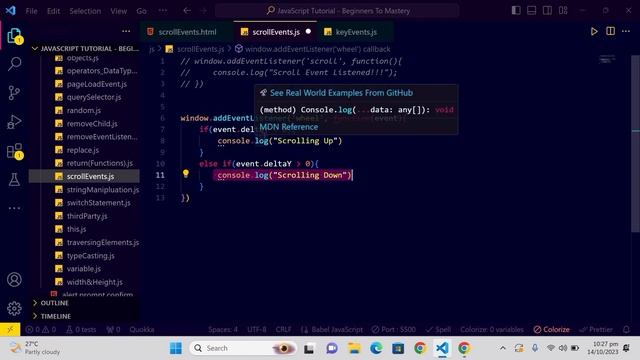Open querySelector.js file

coord(94,97)
